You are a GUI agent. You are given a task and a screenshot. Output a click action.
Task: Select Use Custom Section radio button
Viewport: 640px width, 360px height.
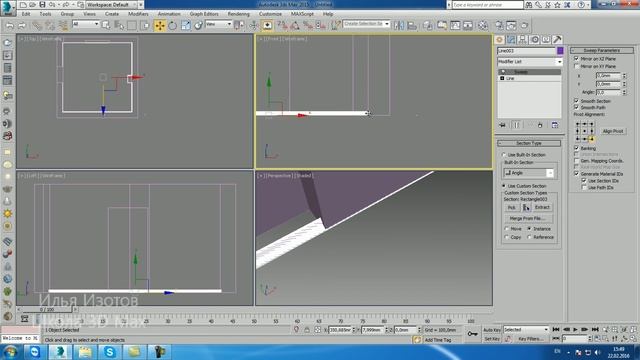(x=504, y=186)
